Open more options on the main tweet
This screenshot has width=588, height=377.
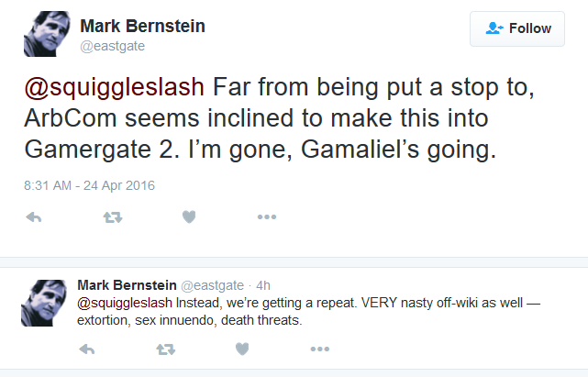[267, 216]
